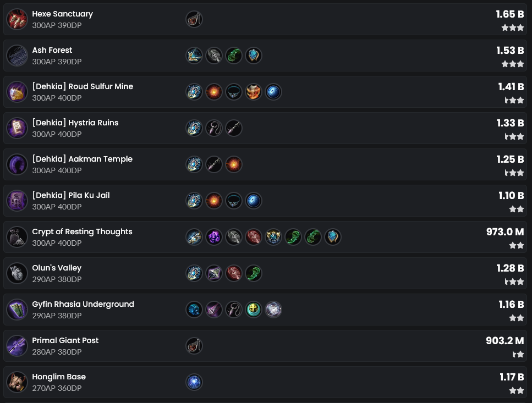Open the [Dehkia] Aakman Temple entry

265,164
